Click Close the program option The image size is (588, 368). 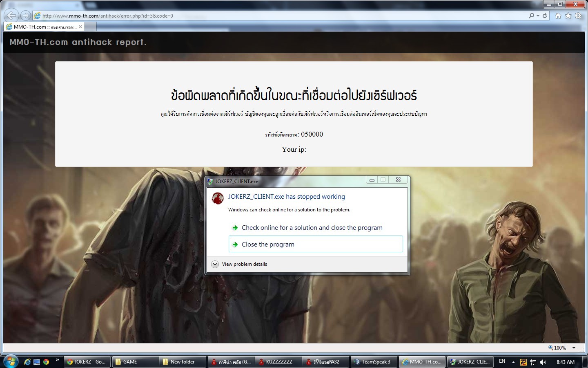tap(316, 244)
